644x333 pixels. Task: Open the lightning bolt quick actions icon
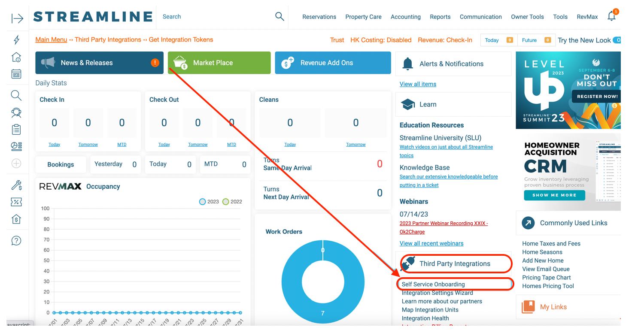point(16,40)
